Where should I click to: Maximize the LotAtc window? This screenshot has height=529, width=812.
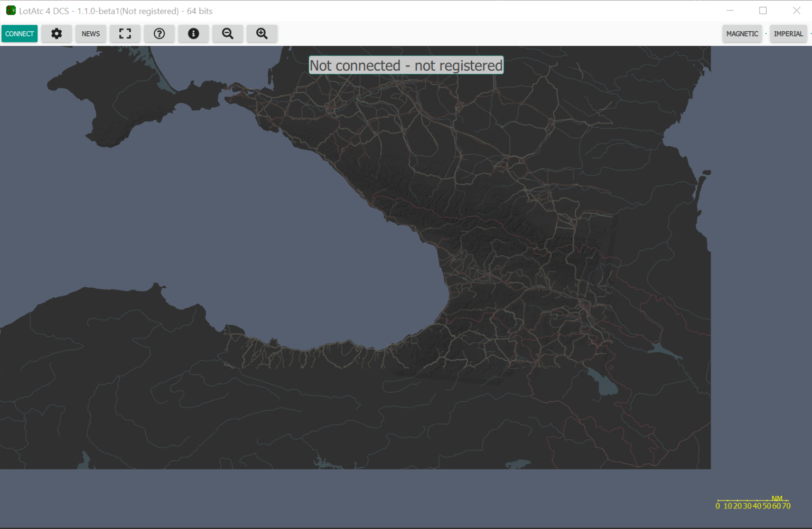coord(763,11)
